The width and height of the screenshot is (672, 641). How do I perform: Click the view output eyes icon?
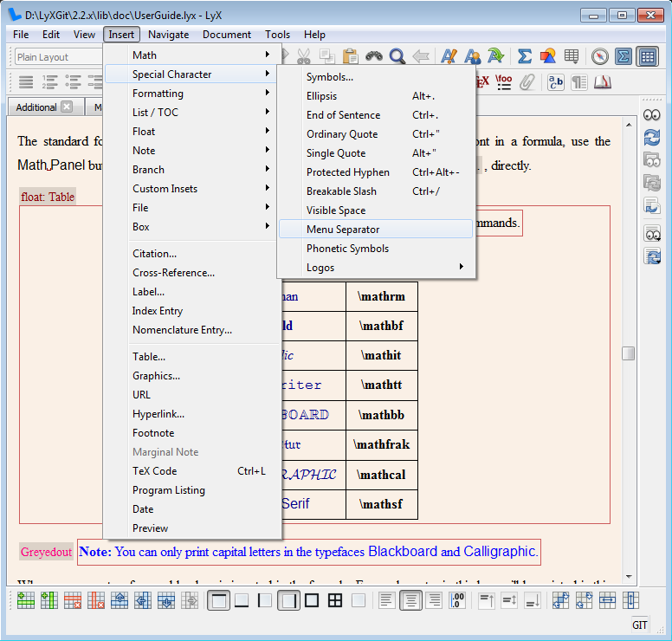tap(651, 115)
